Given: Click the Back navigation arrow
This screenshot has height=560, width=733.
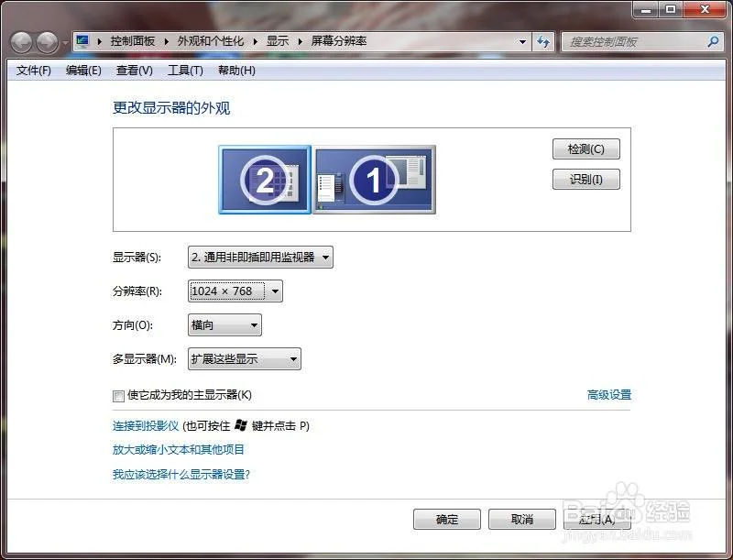Looking at the screenshot, I should (x=21, y=42).
